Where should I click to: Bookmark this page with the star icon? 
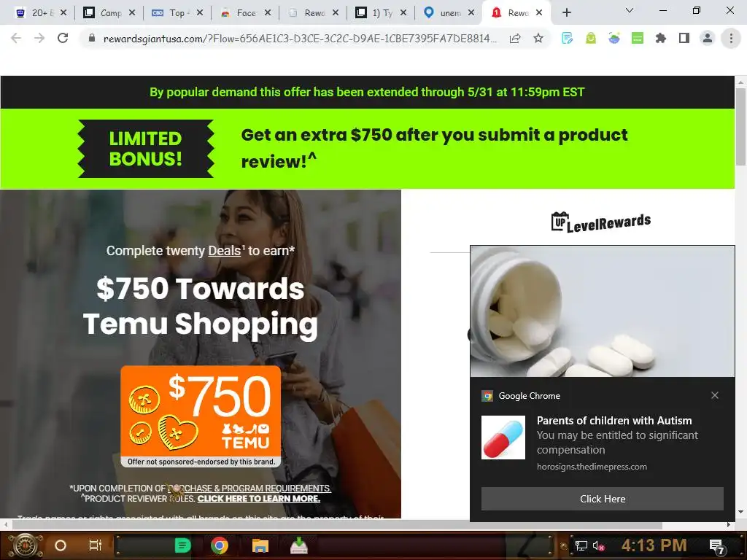click(538, 38)
